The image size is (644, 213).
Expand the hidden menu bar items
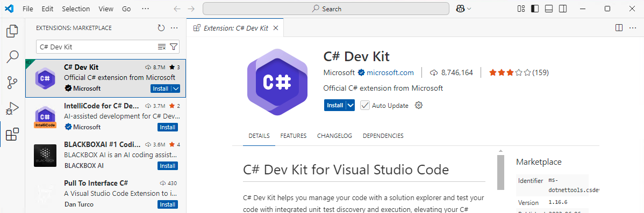click(145, 9)
